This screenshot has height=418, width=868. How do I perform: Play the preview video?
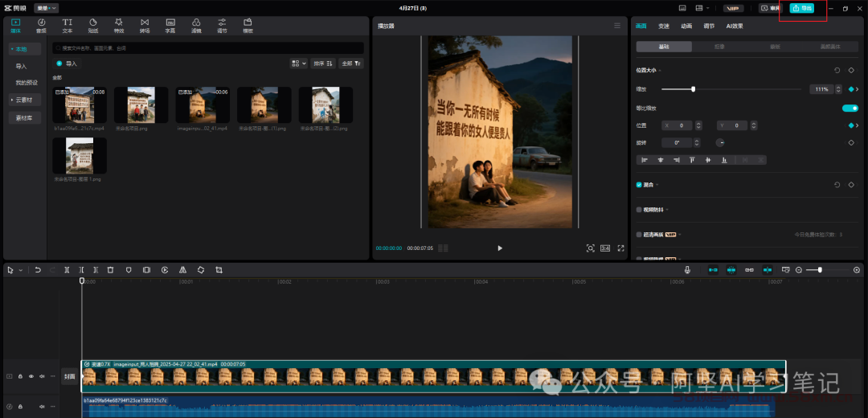click(x=500, y=248)
